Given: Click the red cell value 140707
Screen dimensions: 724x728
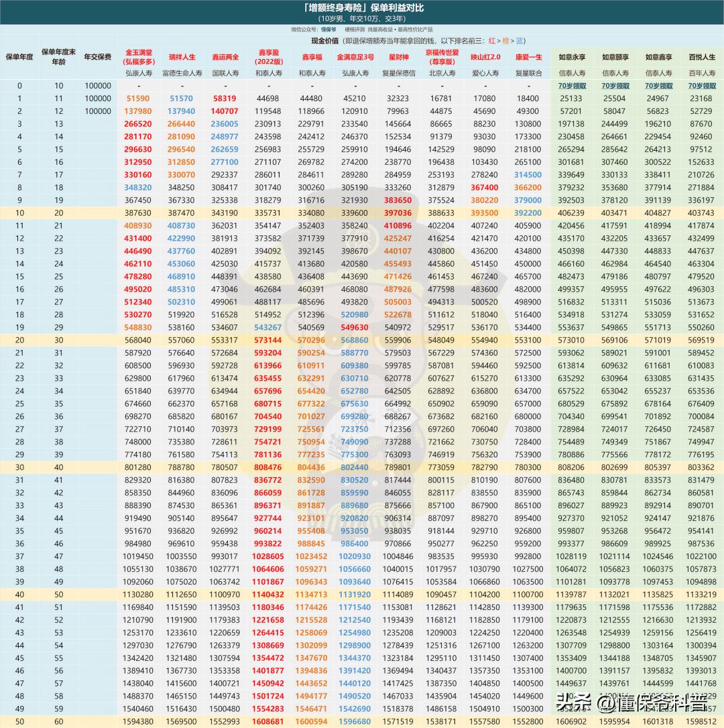Looking at the screenshot, I should [x=225, y=111].
